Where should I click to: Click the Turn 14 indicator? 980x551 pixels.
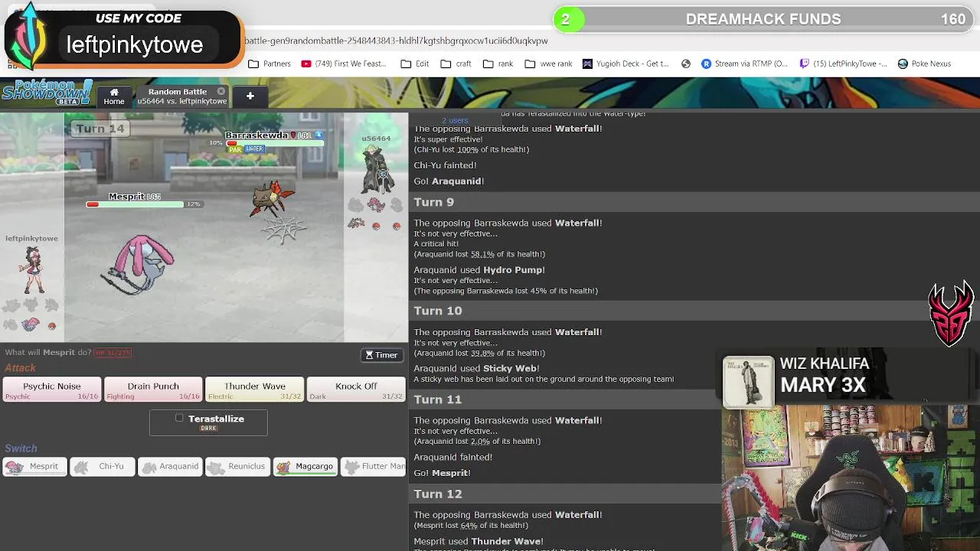point(100,129)
